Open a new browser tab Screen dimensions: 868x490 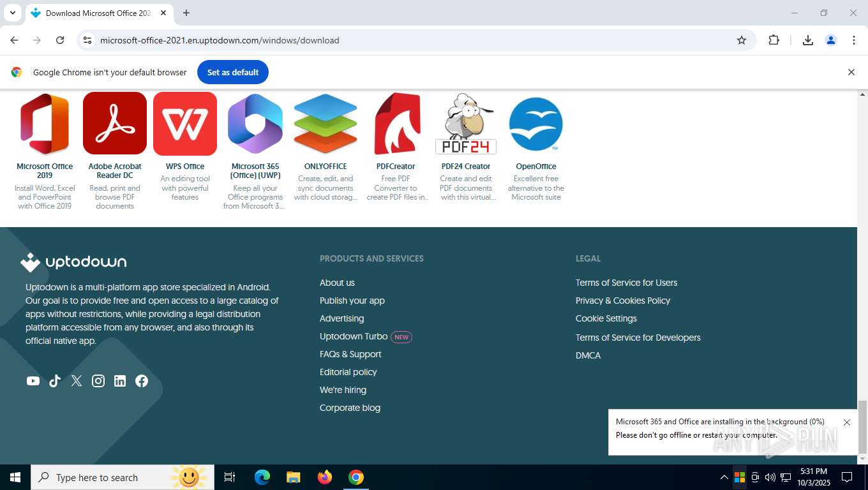(186, 13)
